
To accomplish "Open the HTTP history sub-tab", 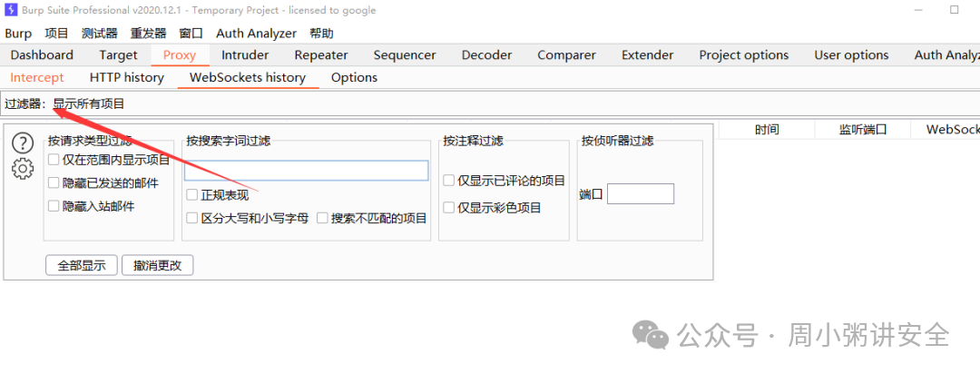I will [127, 77].
